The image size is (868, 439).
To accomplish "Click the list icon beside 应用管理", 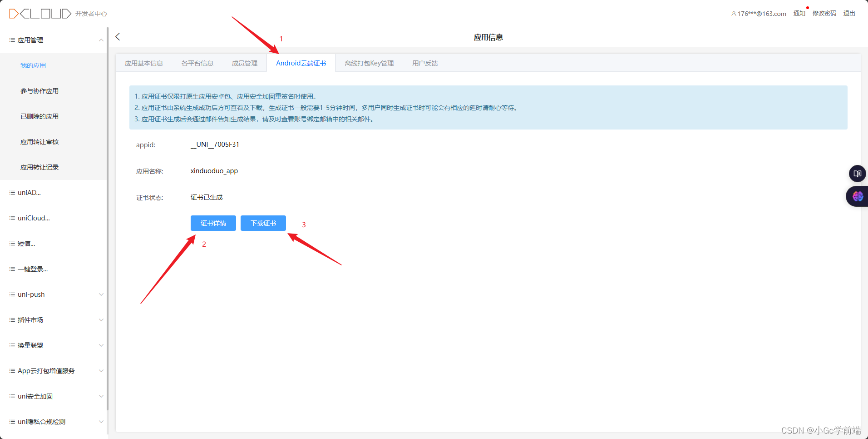I will point(12,40).
